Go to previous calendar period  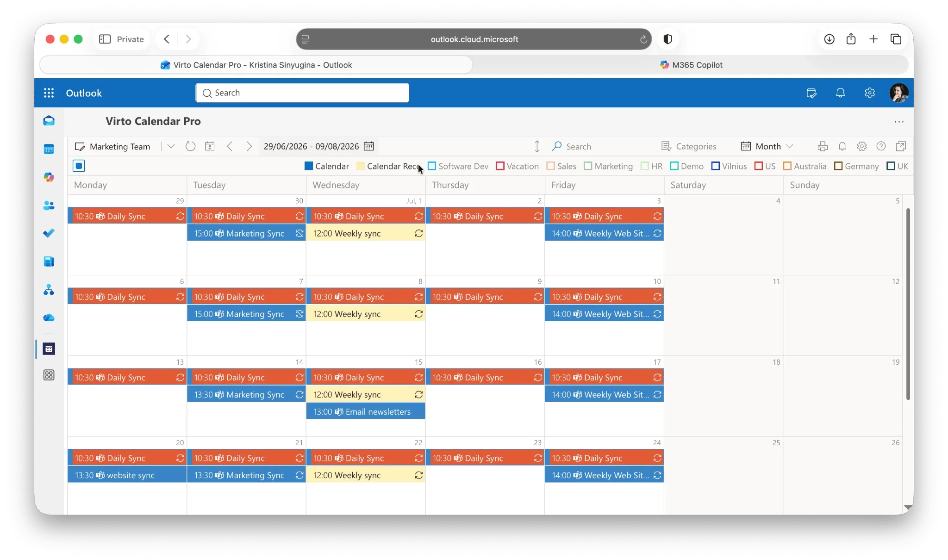(230, 146)
